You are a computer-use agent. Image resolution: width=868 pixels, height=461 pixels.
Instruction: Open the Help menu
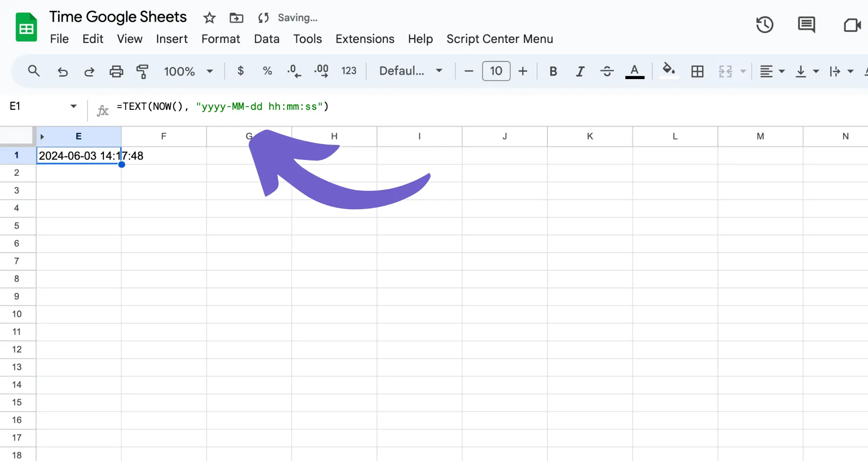[420, 39]
